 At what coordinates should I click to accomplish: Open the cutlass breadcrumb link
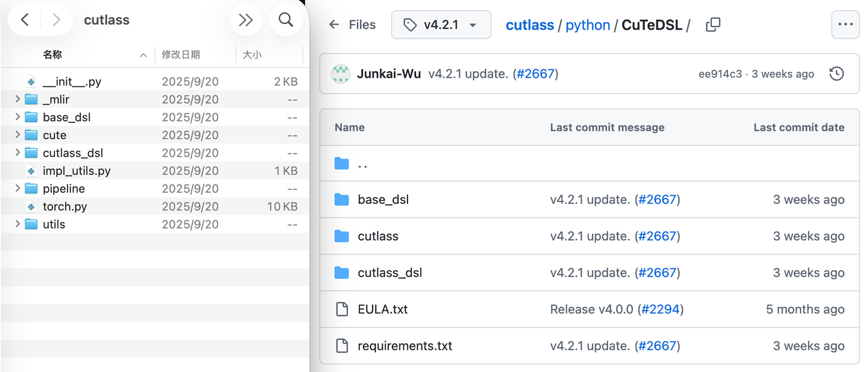pos(530,25)
